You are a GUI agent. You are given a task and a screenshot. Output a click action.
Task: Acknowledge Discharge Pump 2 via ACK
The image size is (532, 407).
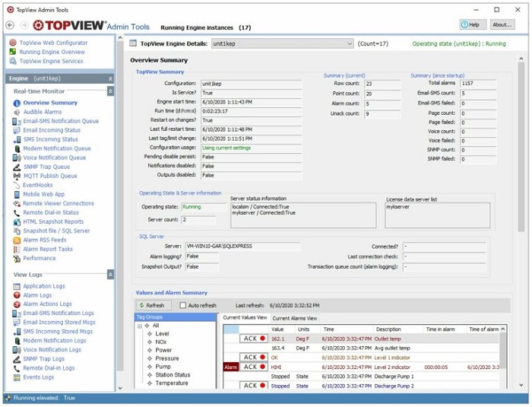click(254, 386)
